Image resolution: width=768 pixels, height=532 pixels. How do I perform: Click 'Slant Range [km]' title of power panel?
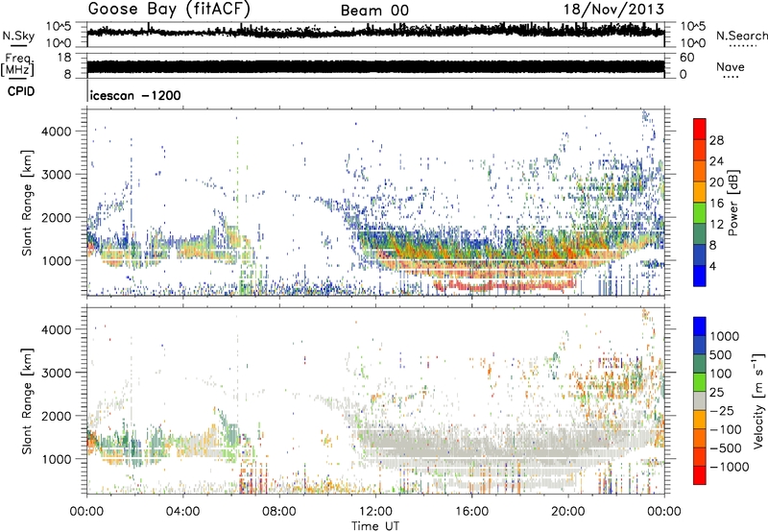28,203
